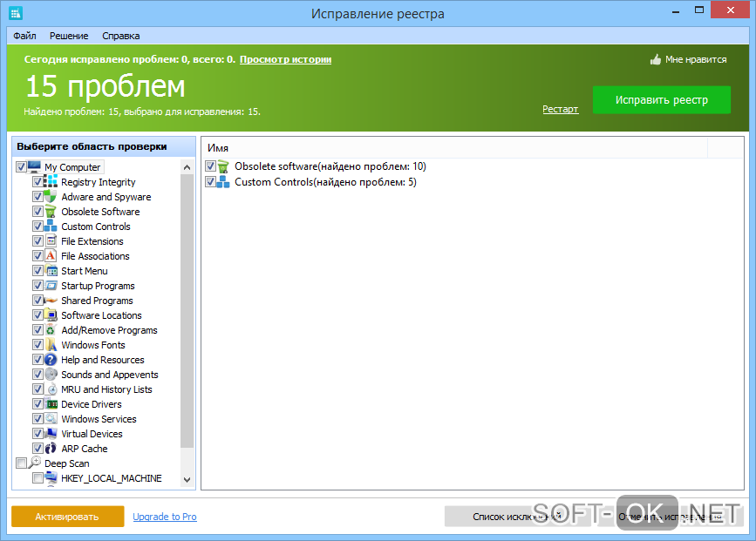The image size is (756, 541).
Task: Uncheck Obsolete software in results list
Action: pos(210,166)
